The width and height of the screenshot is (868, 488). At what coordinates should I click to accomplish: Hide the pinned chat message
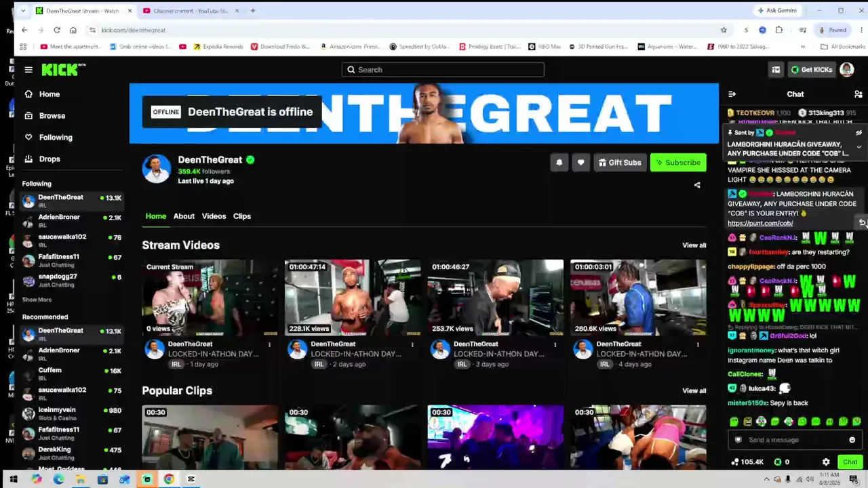click(x=859, y=133)
